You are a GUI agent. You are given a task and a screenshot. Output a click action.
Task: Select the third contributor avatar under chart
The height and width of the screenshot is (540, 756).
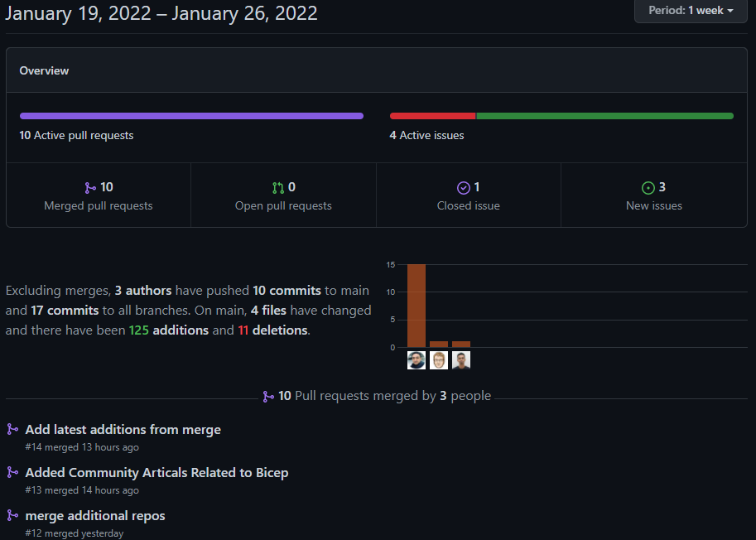[461, 360]
